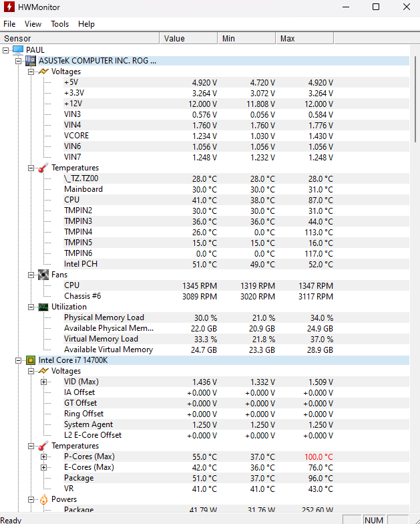Image resolution: width=420 pixels, height=524 pixels.
Task: Click the Powers flame icon
Action: pyautogui.click(x=44, y=499)
